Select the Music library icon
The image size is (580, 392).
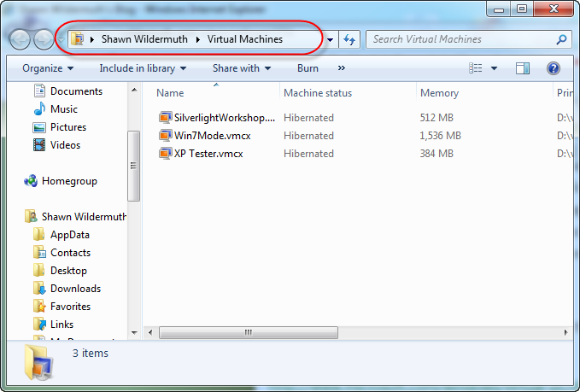coord(39,109)
